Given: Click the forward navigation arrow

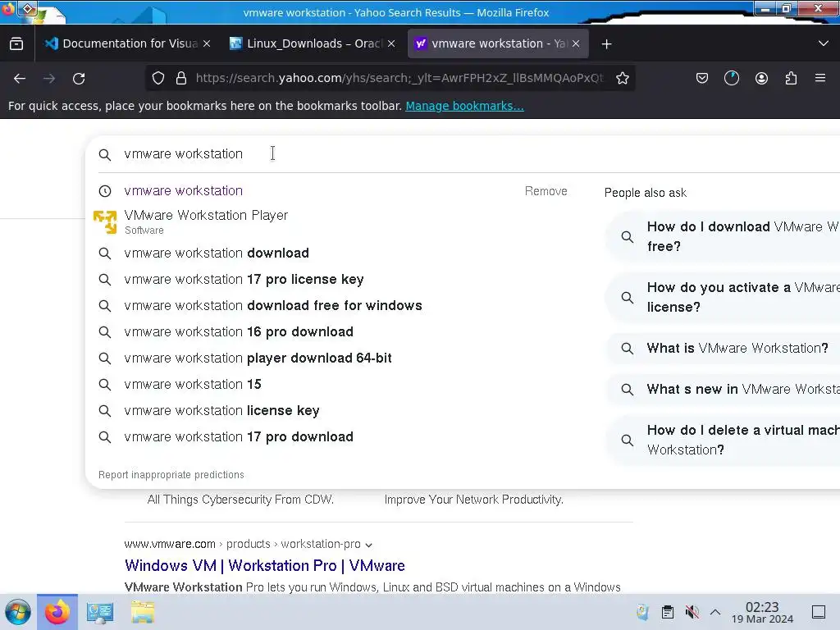Looking at the screenshot, I should 49,79.
